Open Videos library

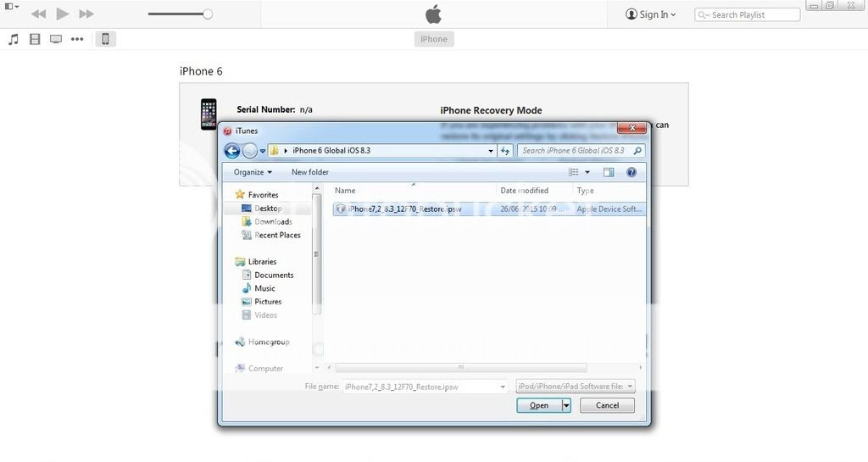[259, 315]
